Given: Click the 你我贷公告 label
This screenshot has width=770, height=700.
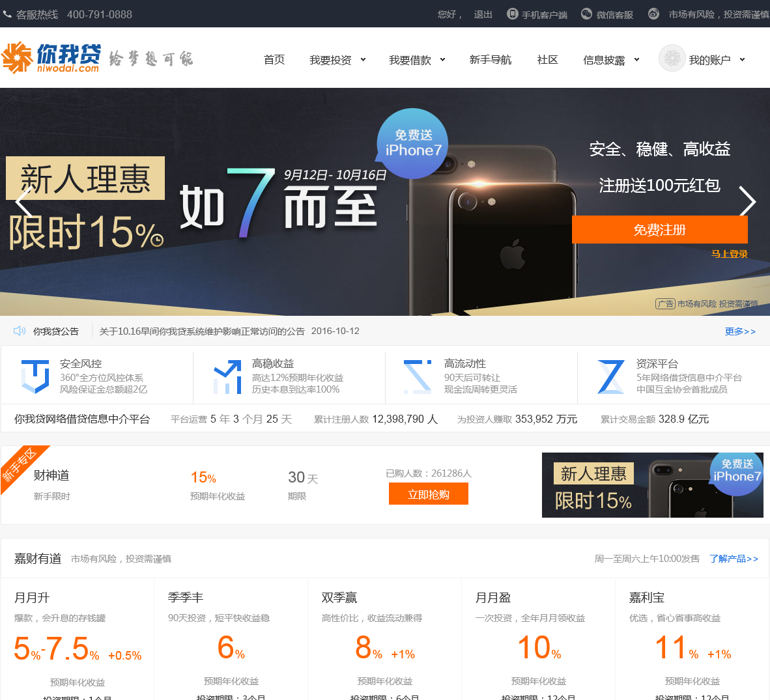Looking at the screenshot, I should click(56, 331).
